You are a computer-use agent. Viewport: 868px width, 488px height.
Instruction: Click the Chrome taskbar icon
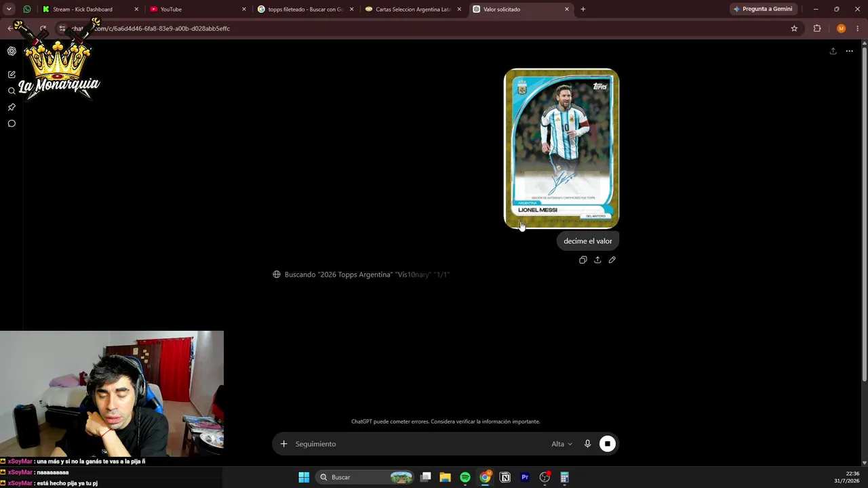pyautogui.click(x=485, y=477)
